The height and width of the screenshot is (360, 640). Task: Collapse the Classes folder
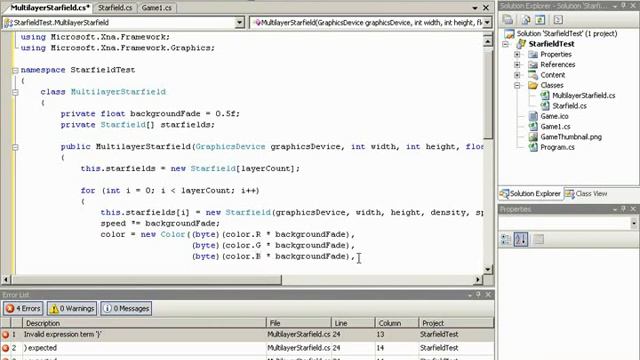tap(517, 85)
